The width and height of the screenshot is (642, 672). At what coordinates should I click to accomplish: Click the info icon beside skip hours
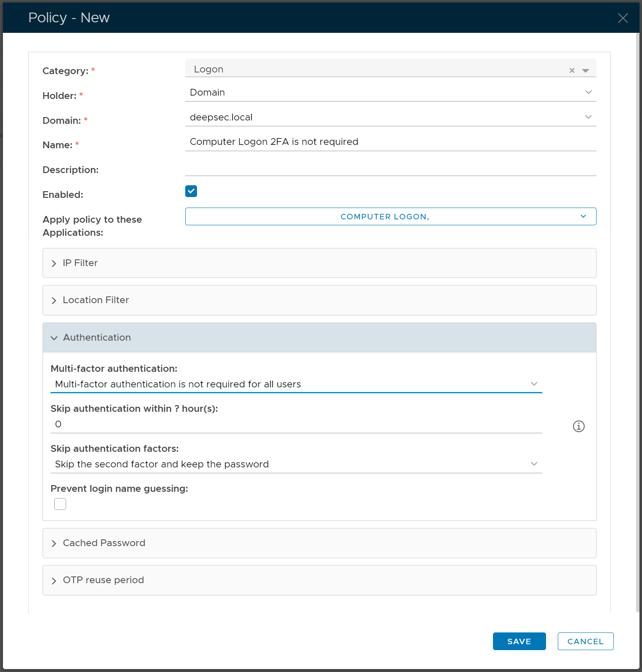point(578,426)
